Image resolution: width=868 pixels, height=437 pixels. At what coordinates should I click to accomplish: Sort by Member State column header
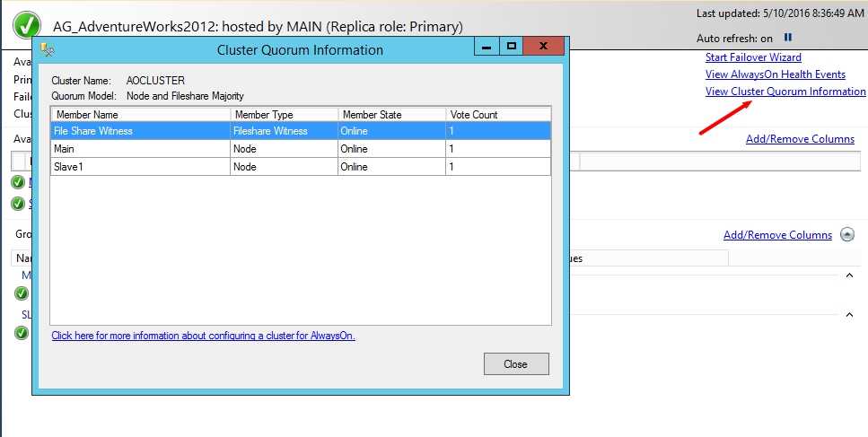pyautogui.click(x=392, y=115)
